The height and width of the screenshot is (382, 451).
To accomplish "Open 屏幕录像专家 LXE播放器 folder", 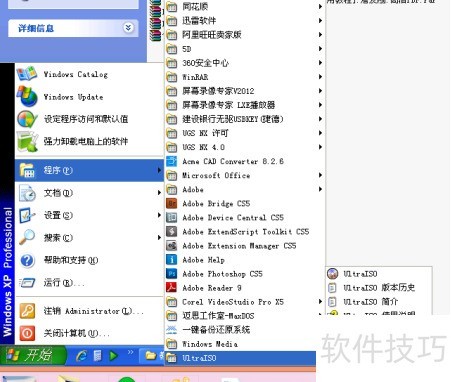I will point(244,105).
